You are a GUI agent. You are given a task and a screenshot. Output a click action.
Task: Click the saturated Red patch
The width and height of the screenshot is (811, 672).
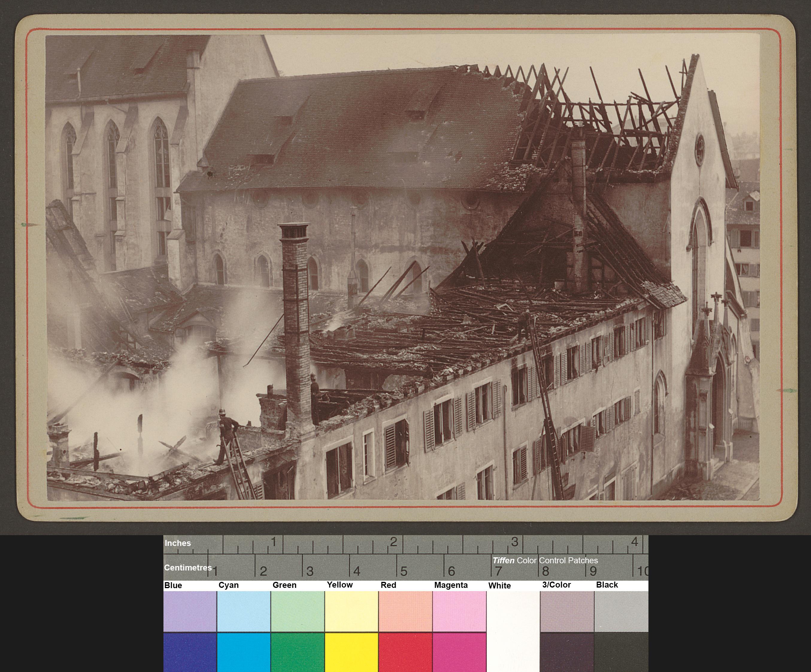click(x=405, y=652)
